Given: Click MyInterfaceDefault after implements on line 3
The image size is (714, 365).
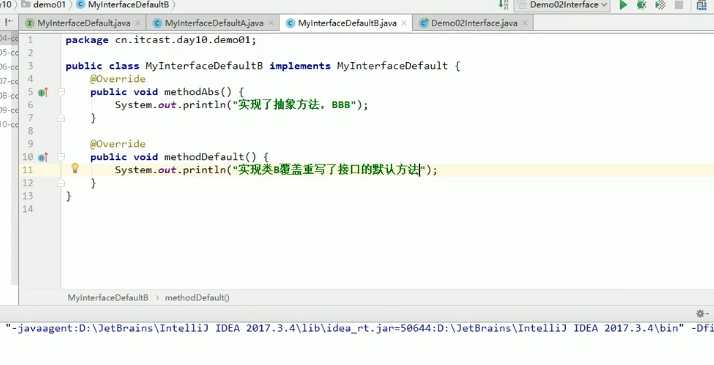Looking at the screenshot, I should point(392,66).
